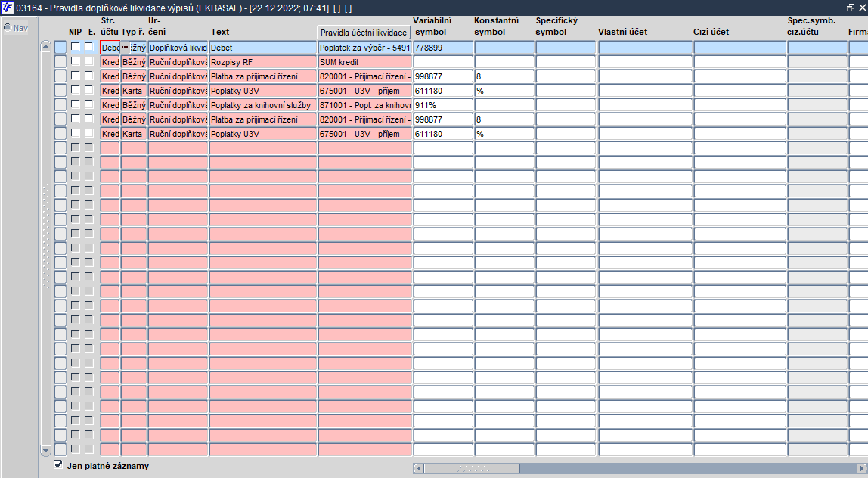Viewport: 868px width, 478px height.
Task: Select row marker of Rozpisy RF record
Action: (x=60, y=62)
